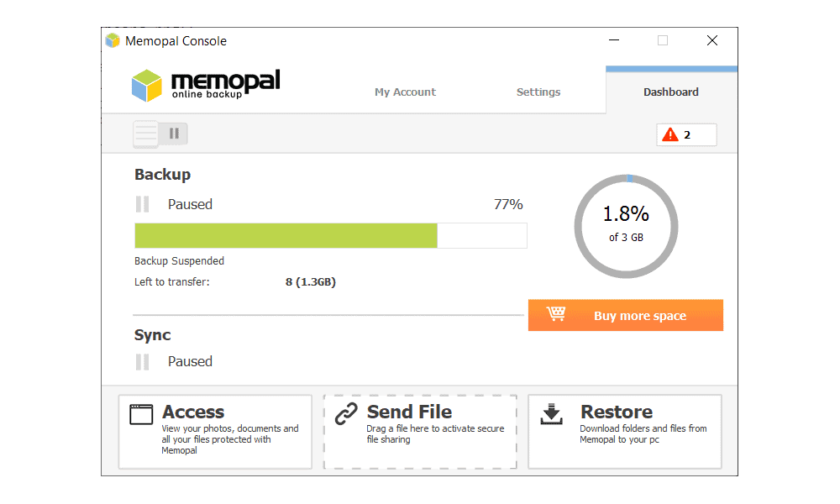Screen dimensions: 840x504
Task: Click the title bar Memopal app icon
Action: click(x=113, y=40)
